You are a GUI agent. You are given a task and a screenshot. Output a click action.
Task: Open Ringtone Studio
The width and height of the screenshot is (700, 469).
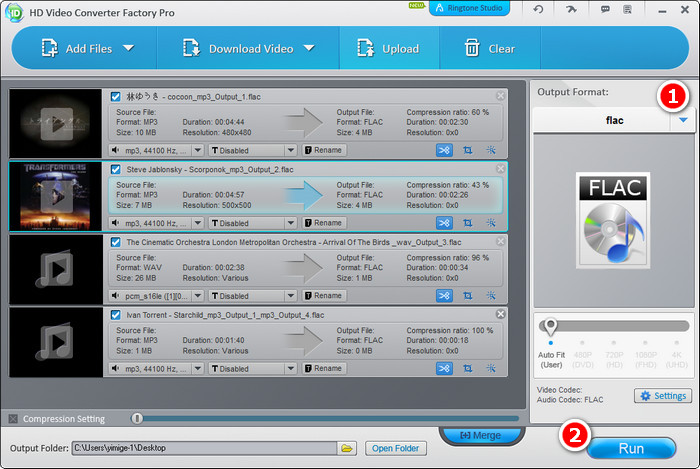pos(469,8)
